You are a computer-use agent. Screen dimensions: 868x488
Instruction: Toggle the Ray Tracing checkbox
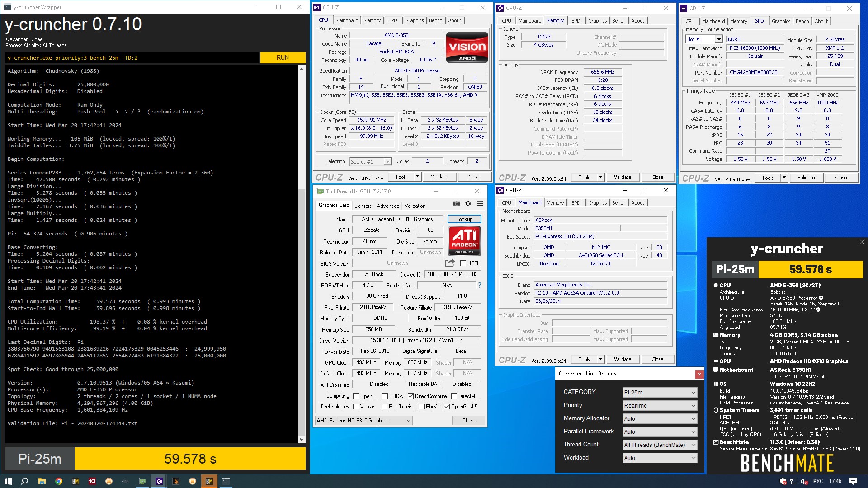(x=384, y=407)
